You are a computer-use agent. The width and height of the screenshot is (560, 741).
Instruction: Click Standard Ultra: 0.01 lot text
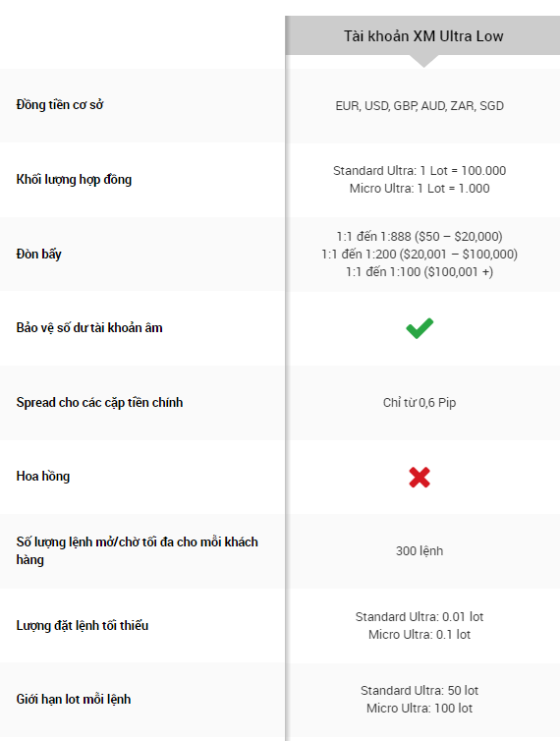(x=420, y=617)
